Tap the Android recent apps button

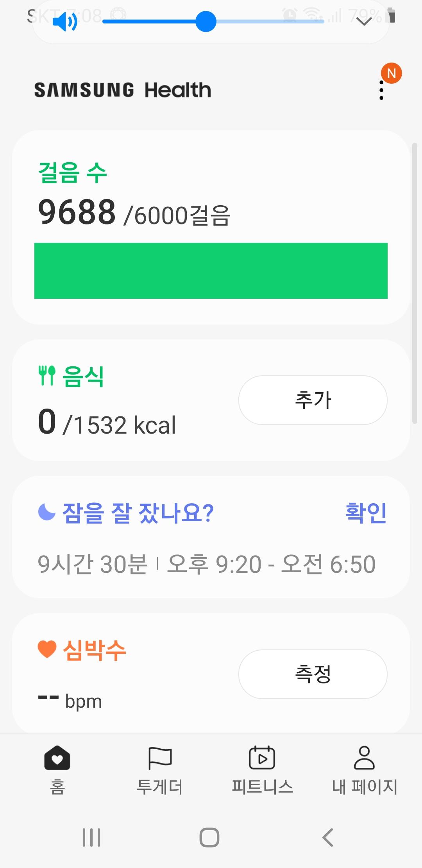coord(91,838)
